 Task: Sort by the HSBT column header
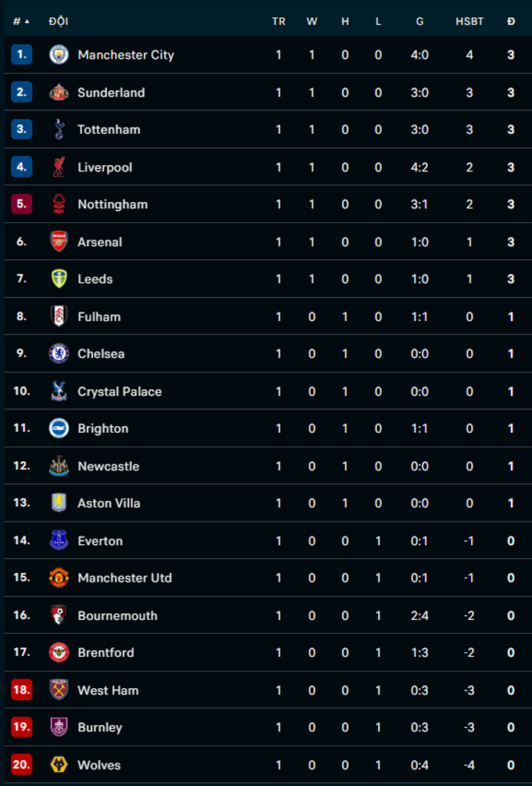469,22
